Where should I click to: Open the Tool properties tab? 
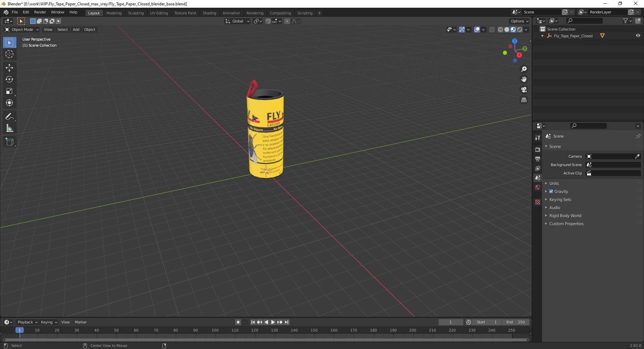pos(538,138)
